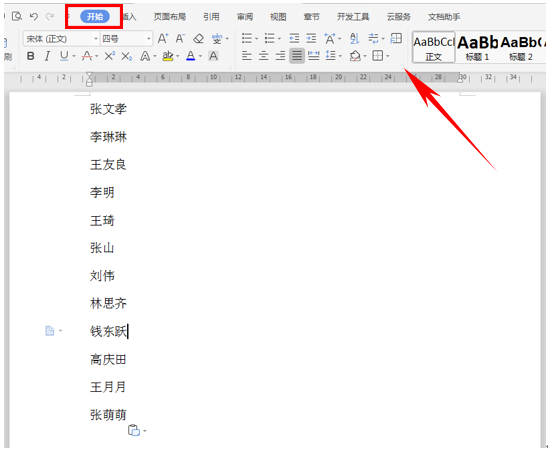
Task: Open the paste options icon below text
Action: 134,430
